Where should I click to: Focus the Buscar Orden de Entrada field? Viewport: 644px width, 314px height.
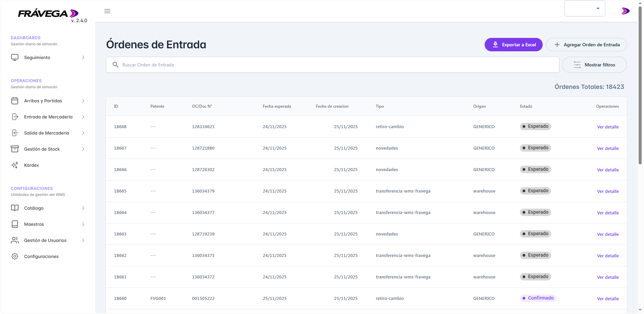click(x=332, y=65)
